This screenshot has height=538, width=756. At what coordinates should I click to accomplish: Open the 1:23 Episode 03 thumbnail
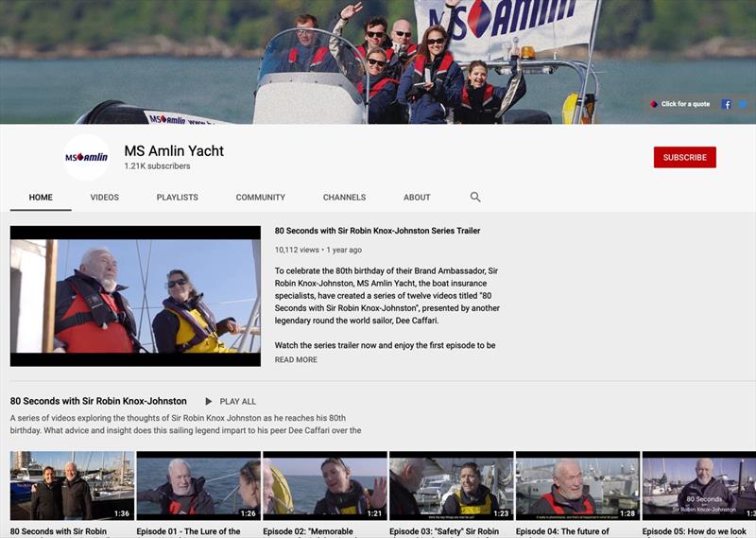(452, 485)
